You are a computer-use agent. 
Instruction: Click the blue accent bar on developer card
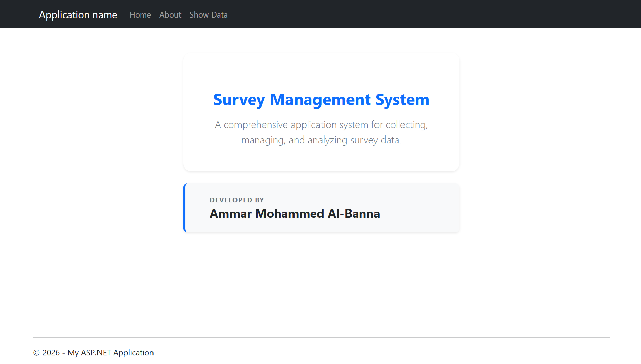185,208
